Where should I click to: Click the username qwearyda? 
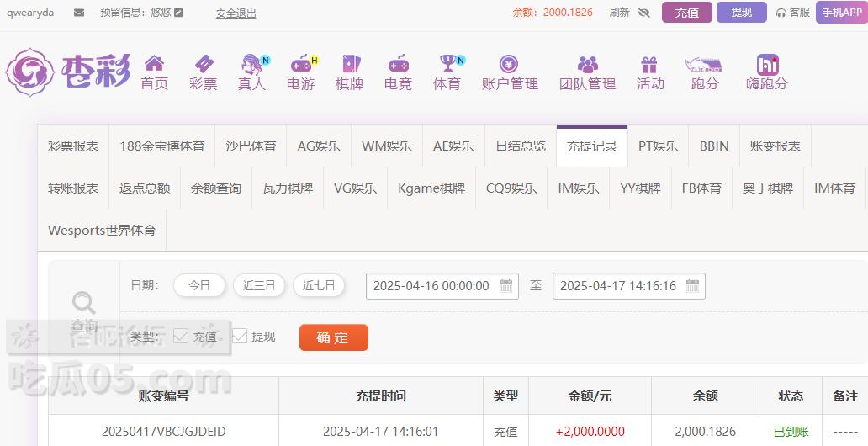pos(30,12)
